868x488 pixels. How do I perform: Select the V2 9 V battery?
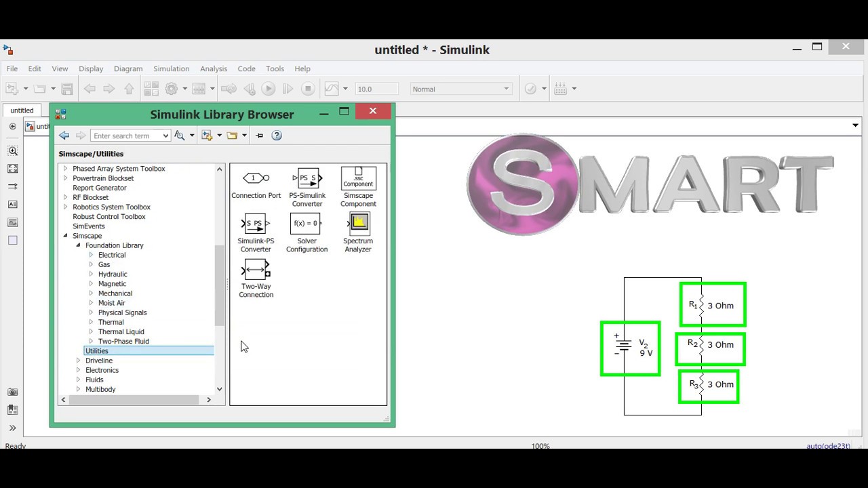631,348
